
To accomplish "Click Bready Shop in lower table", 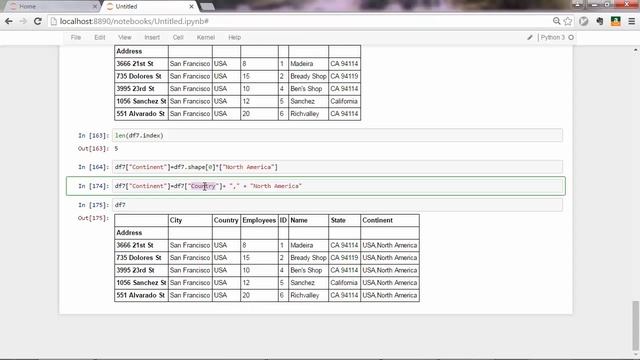I will [308, 258].
